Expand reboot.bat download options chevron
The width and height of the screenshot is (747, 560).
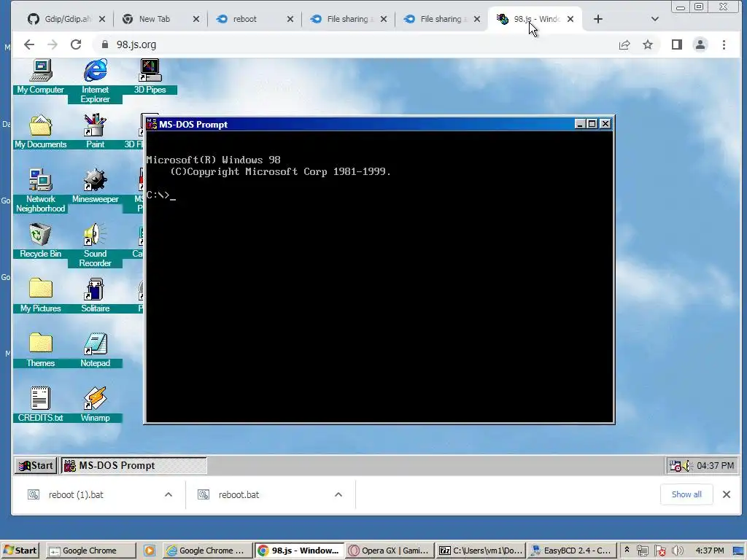pos(338,495)
